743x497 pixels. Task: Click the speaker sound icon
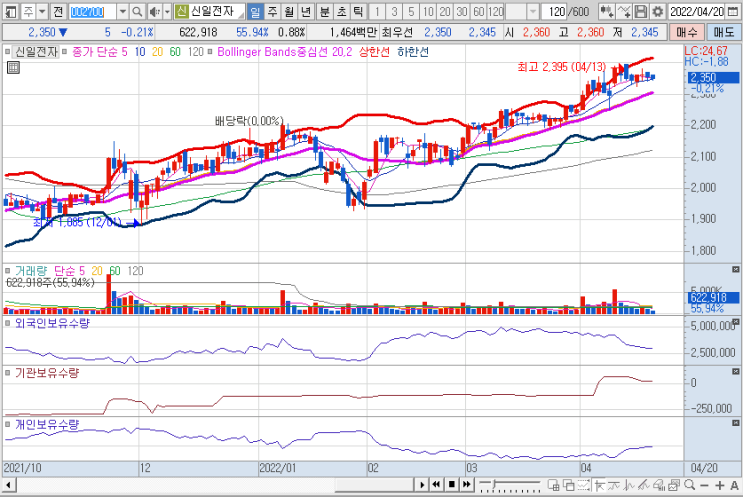[x=154, y=11]
